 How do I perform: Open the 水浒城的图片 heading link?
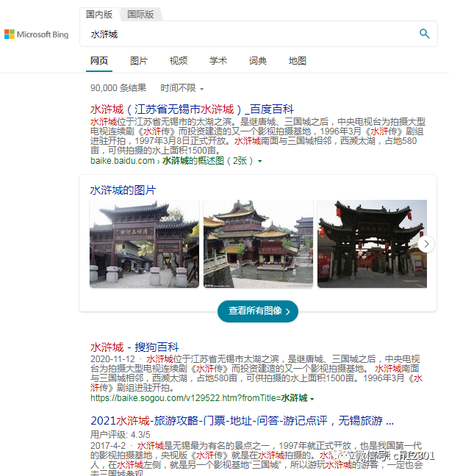(x=123, y=190)
